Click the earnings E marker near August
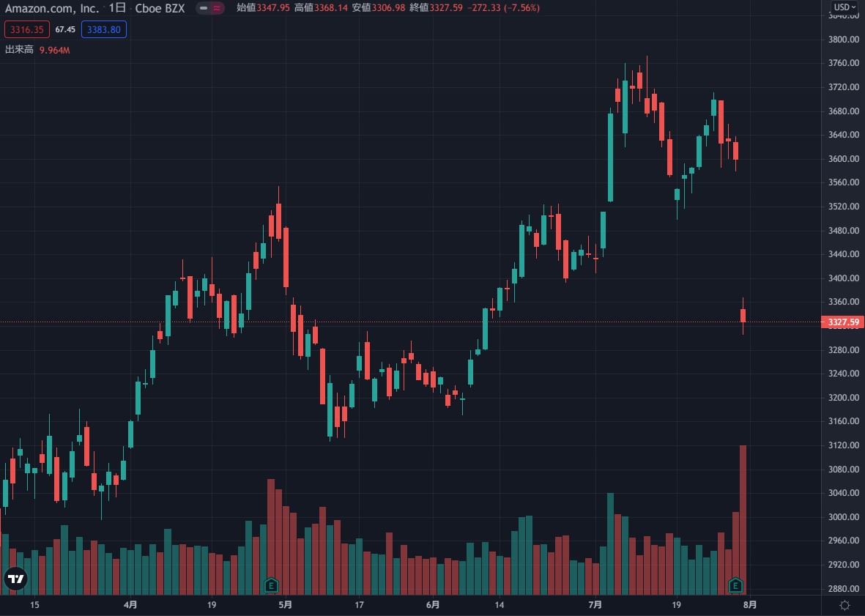 click(x=735, y=585)
